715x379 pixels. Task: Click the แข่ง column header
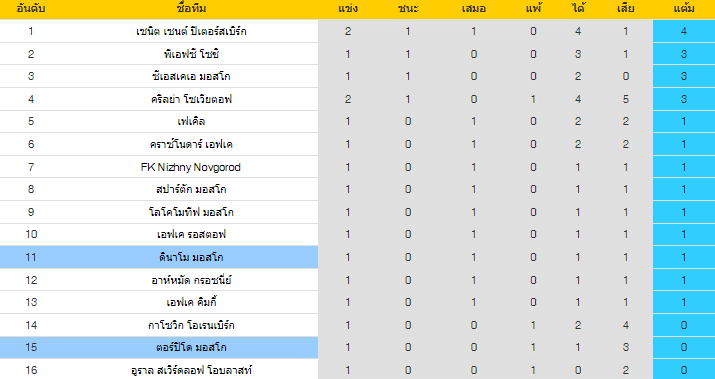tap(348, 9)
